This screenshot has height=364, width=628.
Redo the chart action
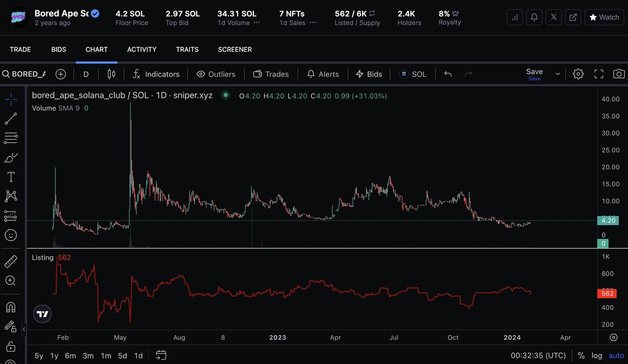[x=468, y=74]
